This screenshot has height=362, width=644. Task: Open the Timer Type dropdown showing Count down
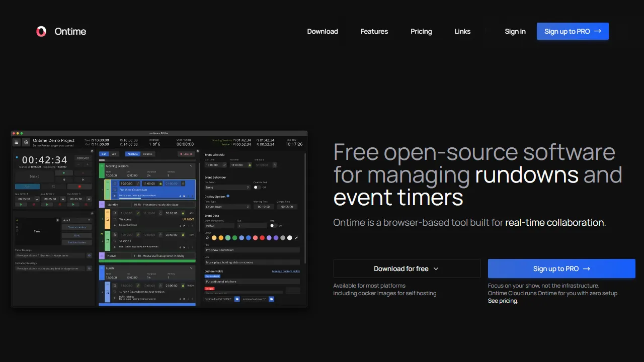[227, 207]
